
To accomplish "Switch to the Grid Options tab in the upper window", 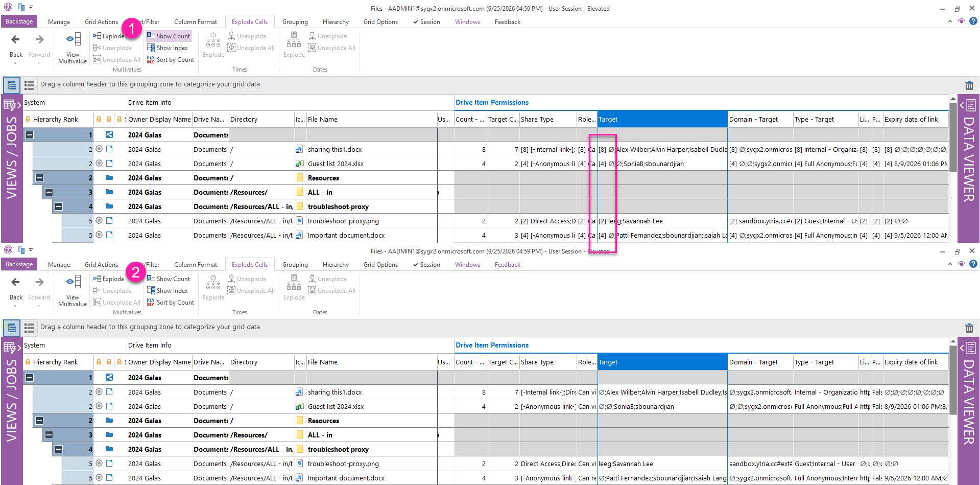I will pyautogui.click(x=380, y=22).
